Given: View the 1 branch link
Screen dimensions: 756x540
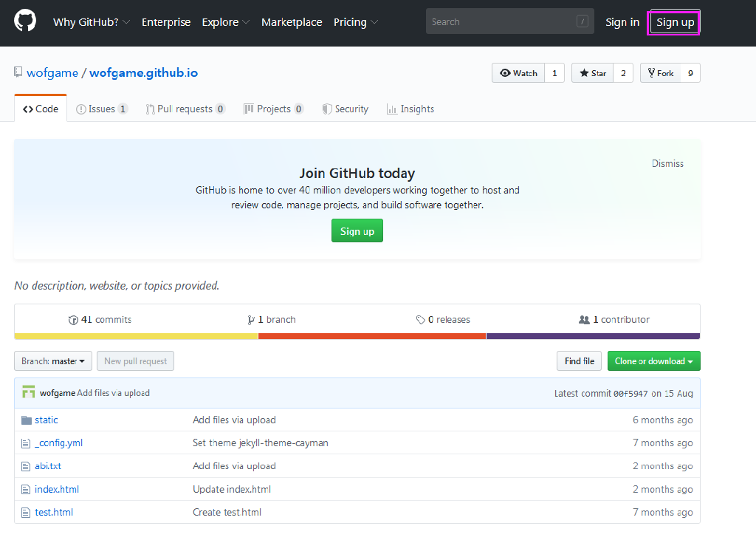Looking at the screenshot, I should [272, 319].
